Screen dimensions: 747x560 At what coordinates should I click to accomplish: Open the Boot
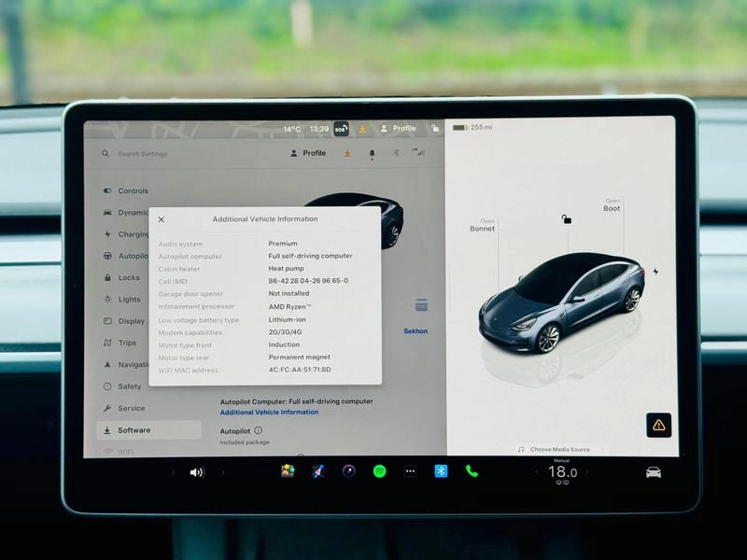tap(612, 205)
